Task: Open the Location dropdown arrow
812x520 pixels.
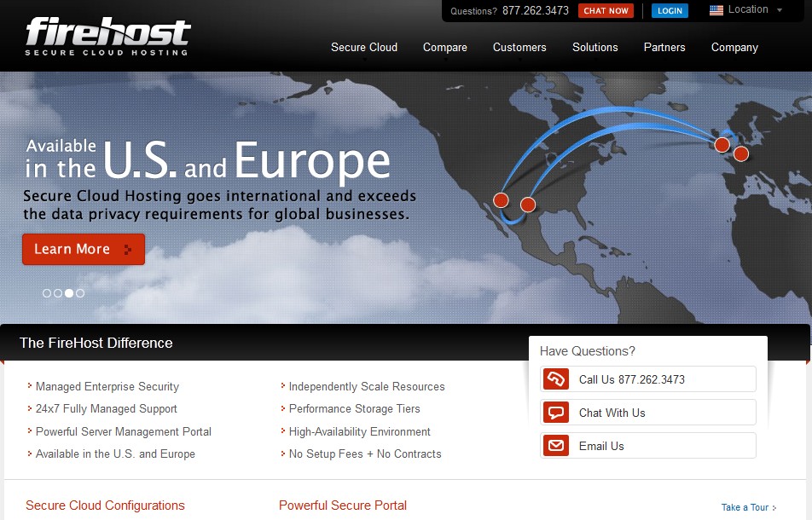Action: (780, 10)
